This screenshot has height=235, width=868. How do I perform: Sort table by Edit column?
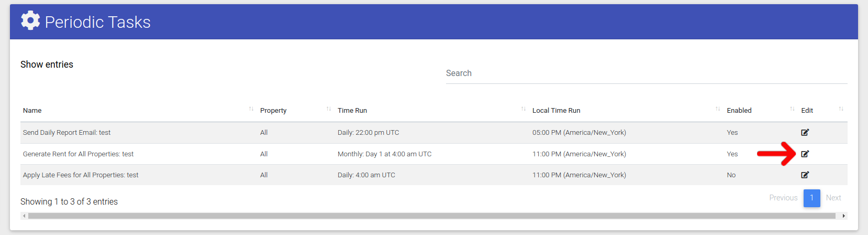pyautogui.click(x=807, y=110)
